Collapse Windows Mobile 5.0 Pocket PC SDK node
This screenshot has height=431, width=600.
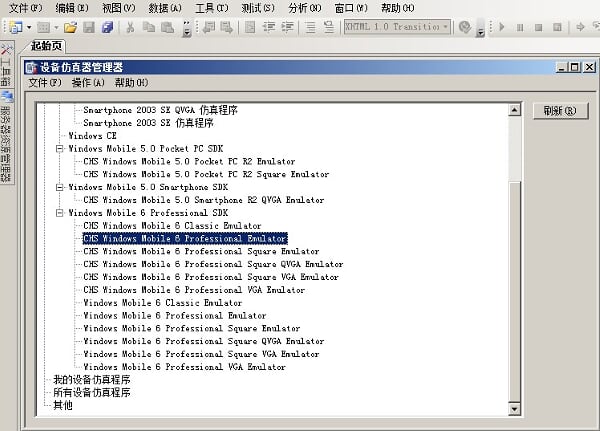coord(59,149)
